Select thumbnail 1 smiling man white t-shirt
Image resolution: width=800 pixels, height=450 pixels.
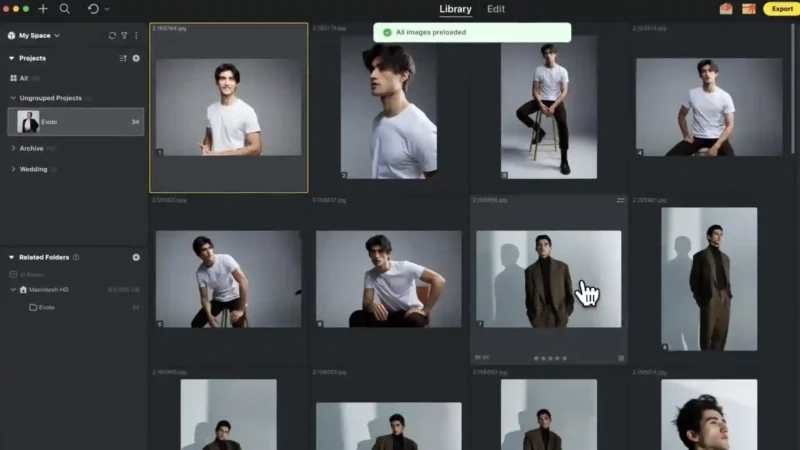coord(229,107)
